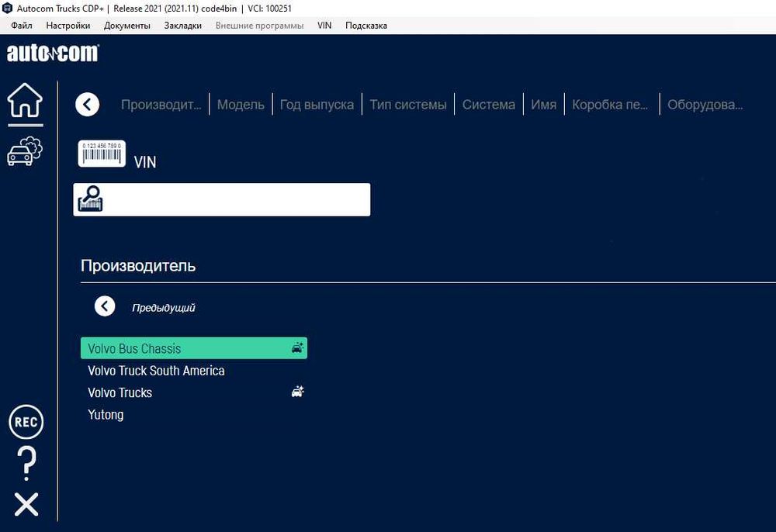The height and width of the screenshot is (532, 776).
Task: Click into the VIN search input field
Action: coord(222,199)
